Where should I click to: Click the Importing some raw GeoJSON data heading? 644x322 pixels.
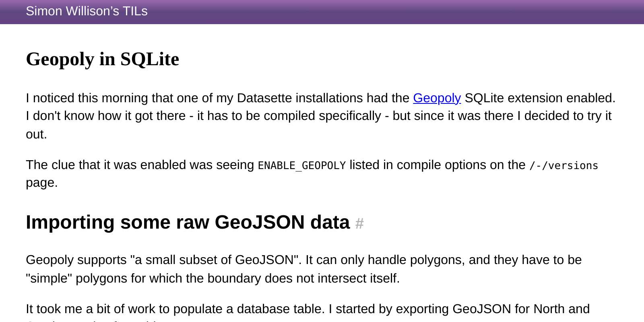click(188, 222)
